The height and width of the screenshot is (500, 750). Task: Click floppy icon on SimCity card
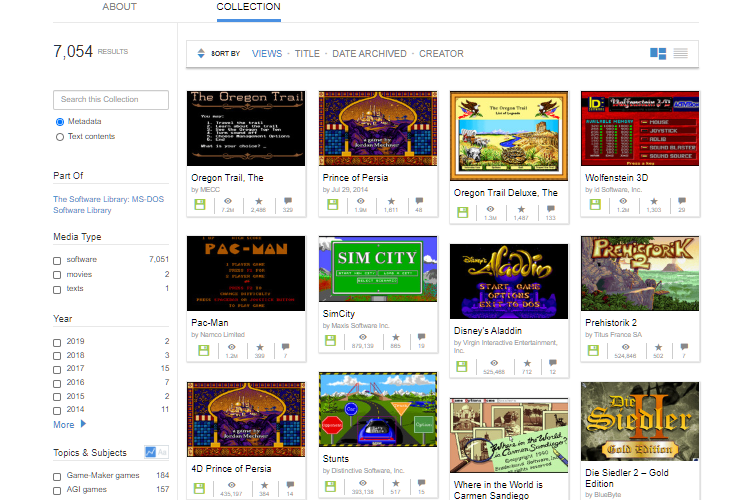[331, 341]
